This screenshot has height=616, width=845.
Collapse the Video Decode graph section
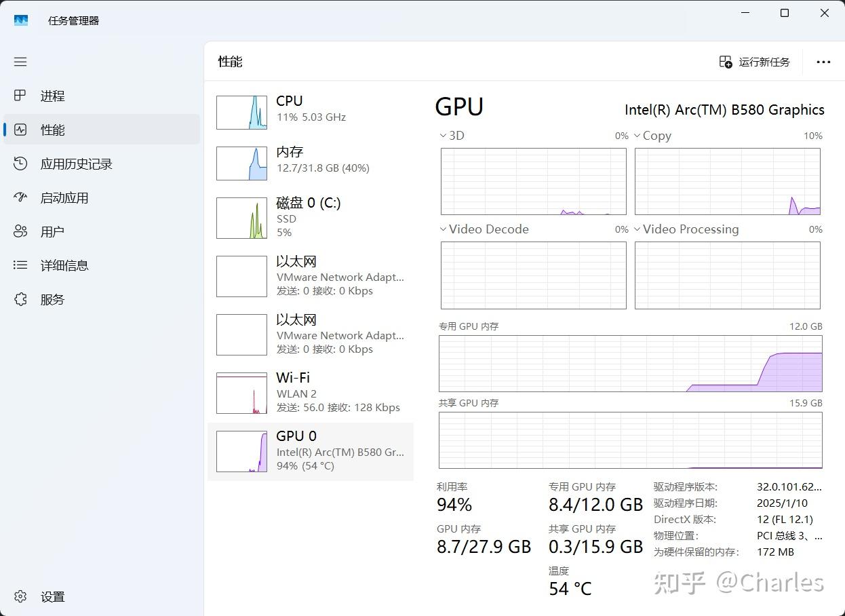(x=444, y=229)
